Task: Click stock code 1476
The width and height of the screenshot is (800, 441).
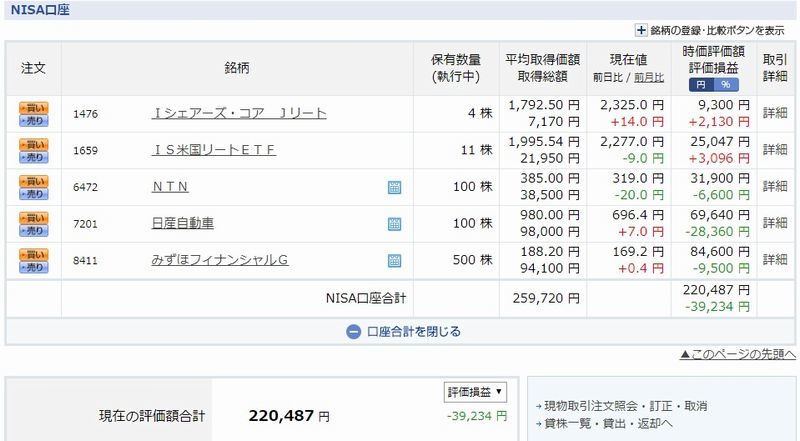Action: coord(85,114)
